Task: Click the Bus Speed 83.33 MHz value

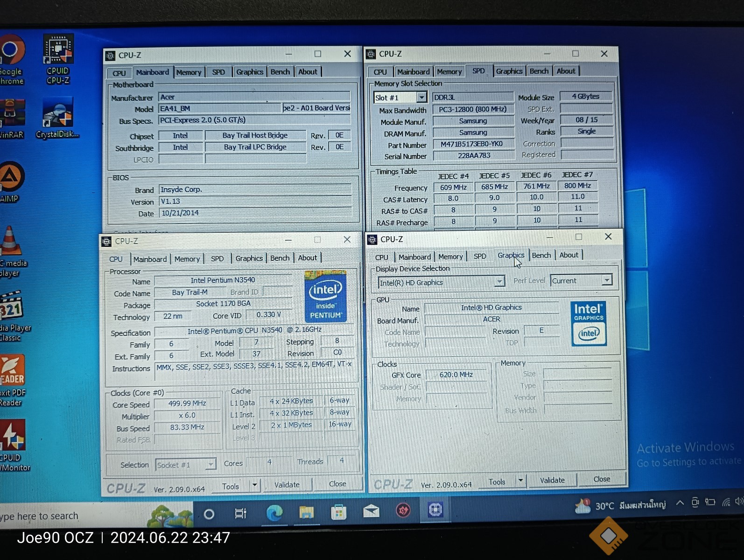Action: [x=187, y=427]
